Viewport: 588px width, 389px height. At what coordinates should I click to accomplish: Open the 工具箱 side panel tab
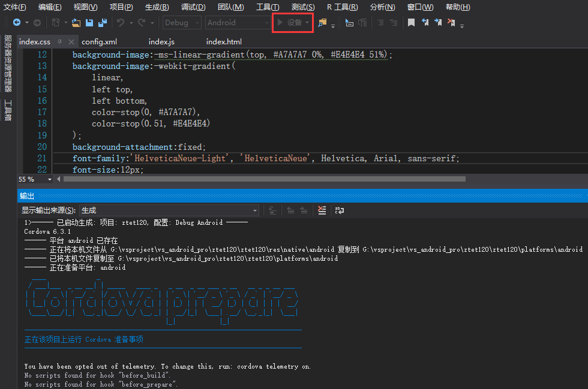(x=8, y=110)
